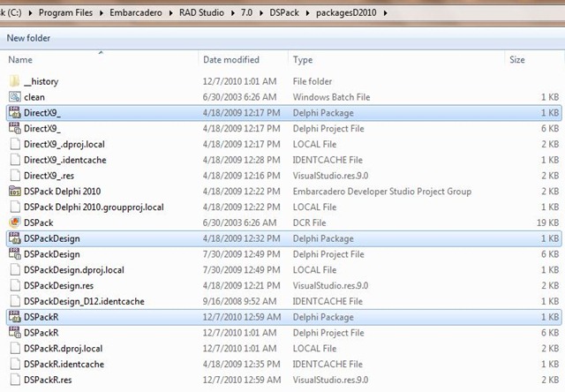Viewport: 565px width, 392px height.
Task: Select DSPackDesign Delphi Project File icon
Action: coord(14,254)
